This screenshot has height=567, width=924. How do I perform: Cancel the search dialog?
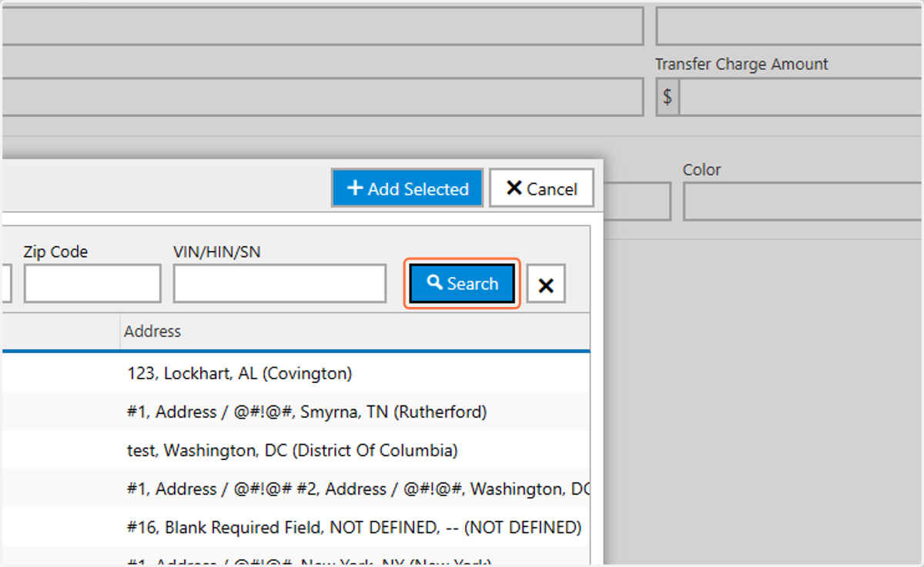click(x=541, y=188)
